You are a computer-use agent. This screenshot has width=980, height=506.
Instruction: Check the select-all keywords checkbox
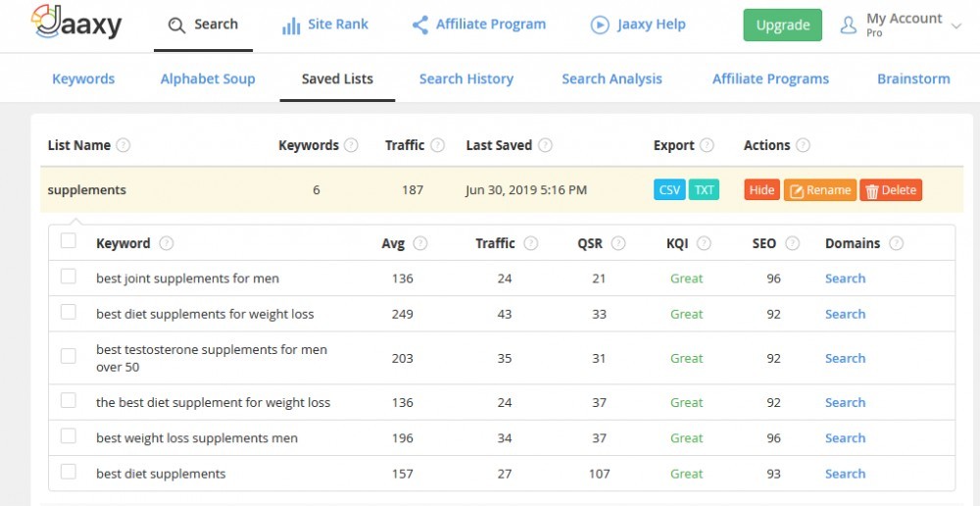tap(69, 241)
